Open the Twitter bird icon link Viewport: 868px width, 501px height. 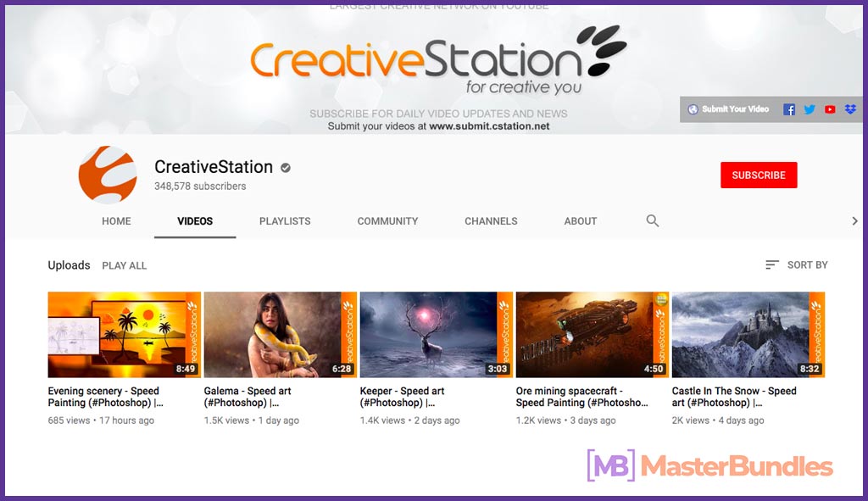[810, 109]
